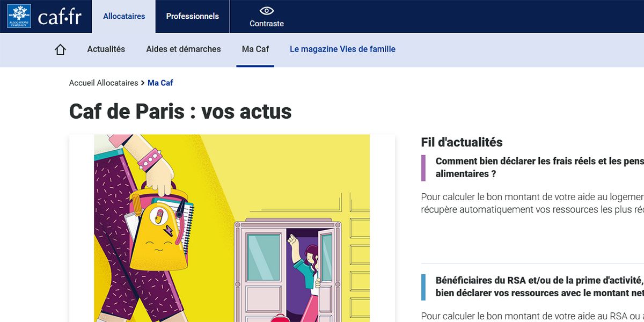Select the Allocataires tab

(123, 16)
